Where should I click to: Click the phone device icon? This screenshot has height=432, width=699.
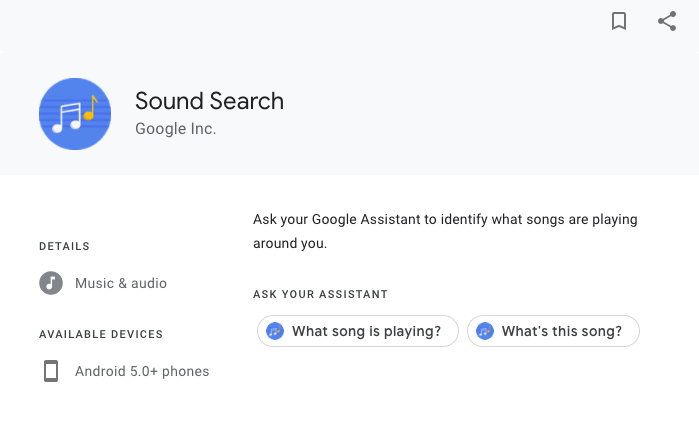51,371
